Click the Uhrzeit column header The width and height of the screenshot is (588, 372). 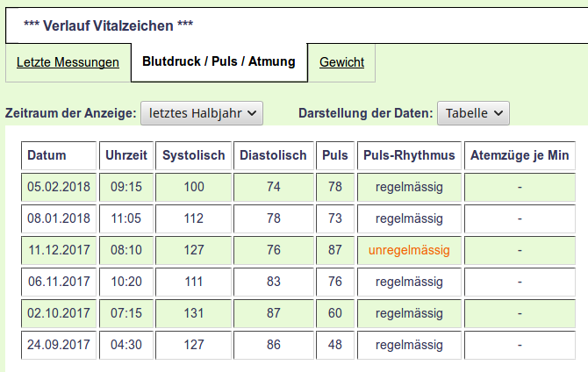126,155
